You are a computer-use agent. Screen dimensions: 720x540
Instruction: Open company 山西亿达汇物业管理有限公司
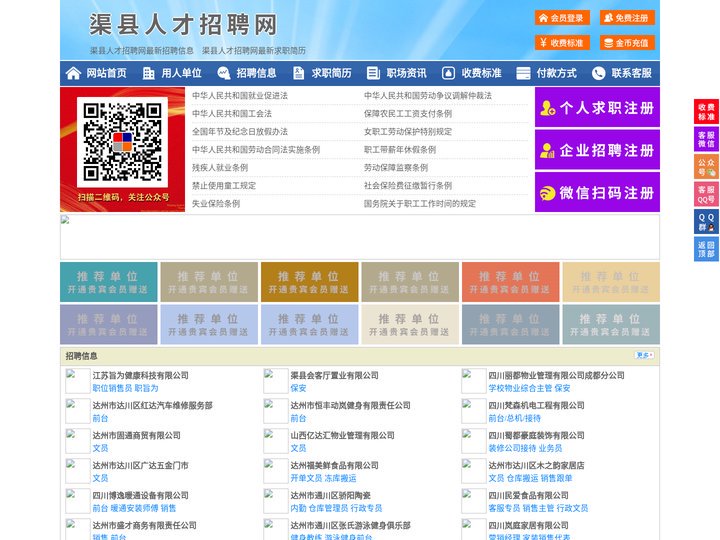[343, 435]
